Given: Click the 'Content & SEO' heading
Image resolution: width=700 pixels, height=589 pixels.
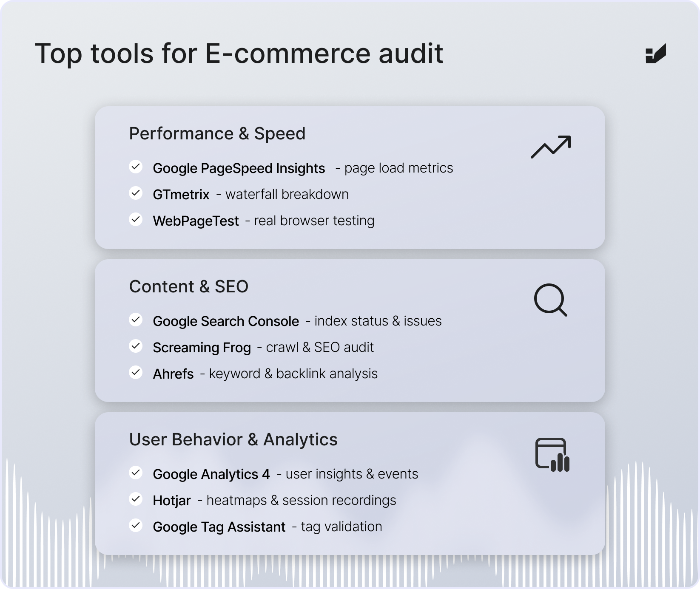Looking at the screenshot, I should coord(189,287).
